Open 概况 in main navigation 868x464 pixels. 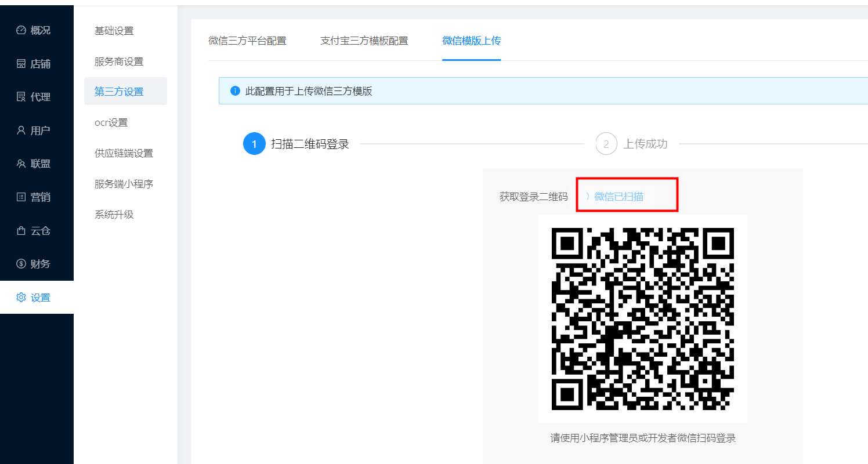point(37,30)
